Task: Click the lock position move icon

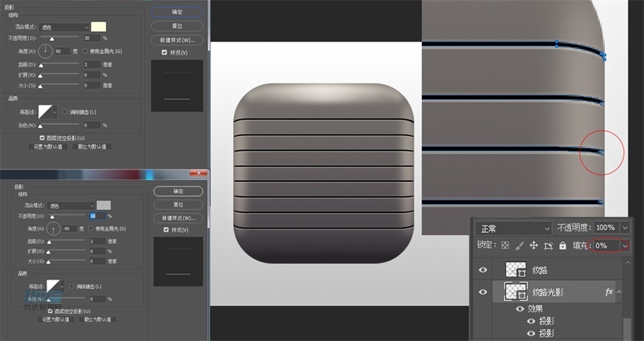Action: [534, 246]
